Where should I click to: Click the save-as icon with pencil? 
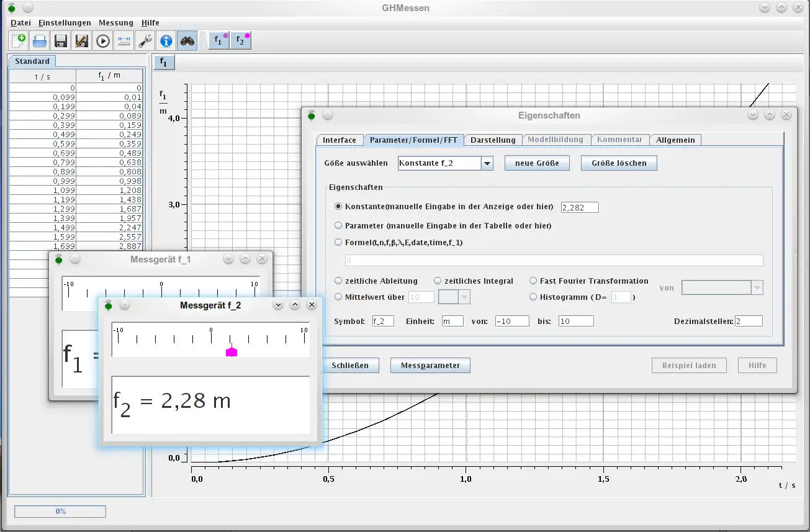[82, 41]
